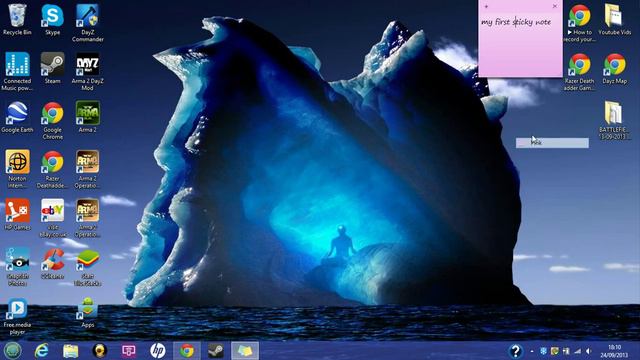
Task: Click the blue snowflake tray icon
Action: (544, 351)
